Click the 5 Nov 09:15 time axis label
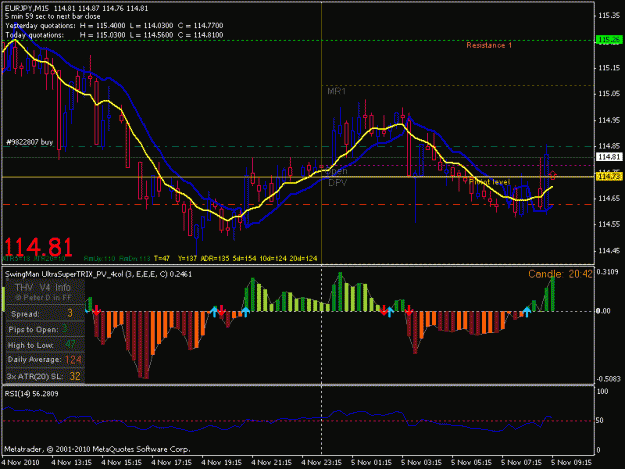 click(571, 462)
